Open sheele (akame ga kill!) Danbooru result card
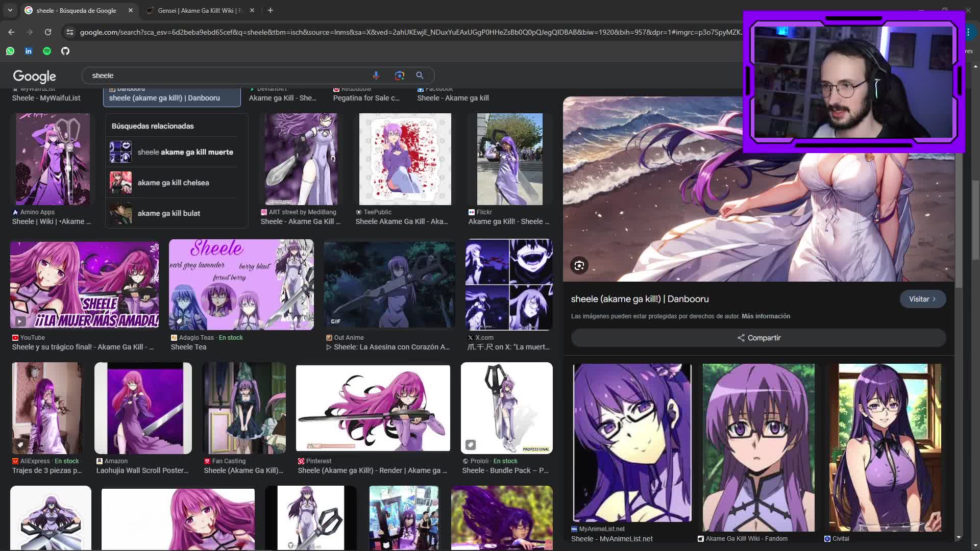 pos(172,97)
